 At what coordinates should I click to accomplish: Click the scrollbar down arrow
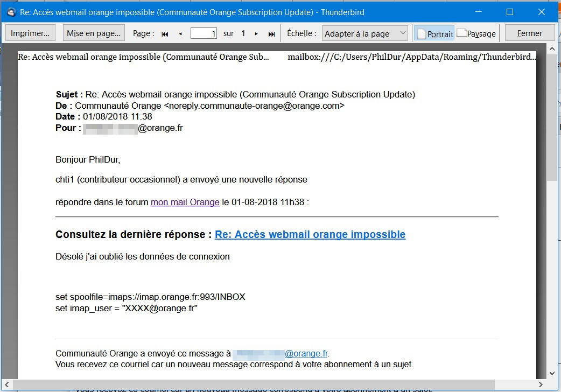(x=552, y=373)
